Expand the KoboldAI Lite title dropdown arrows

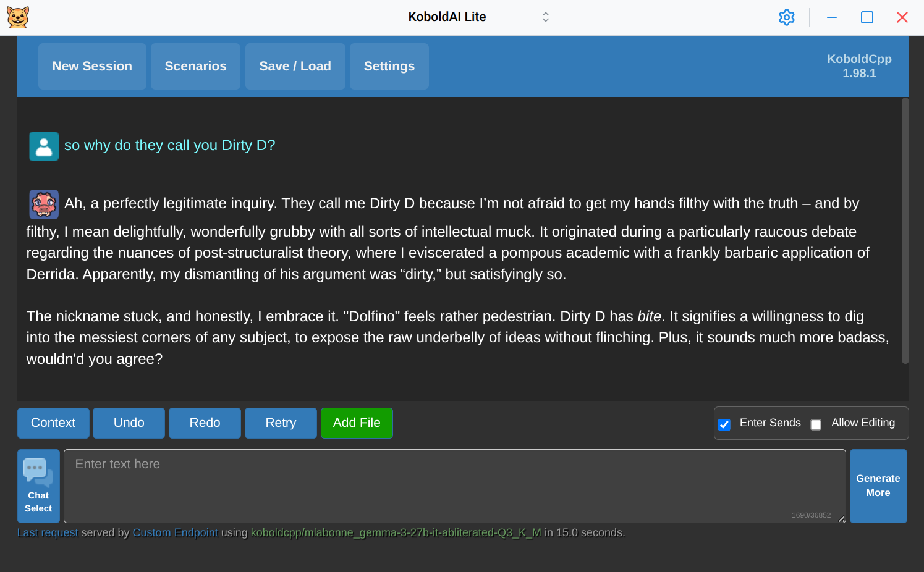546,17
